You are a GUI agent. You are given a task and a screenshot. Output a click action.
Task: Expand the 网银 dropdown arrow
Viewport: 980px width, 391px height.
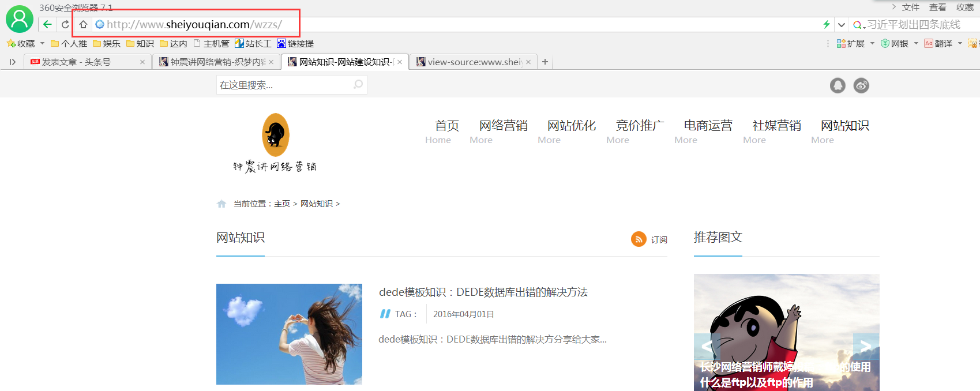click(916, 43)
